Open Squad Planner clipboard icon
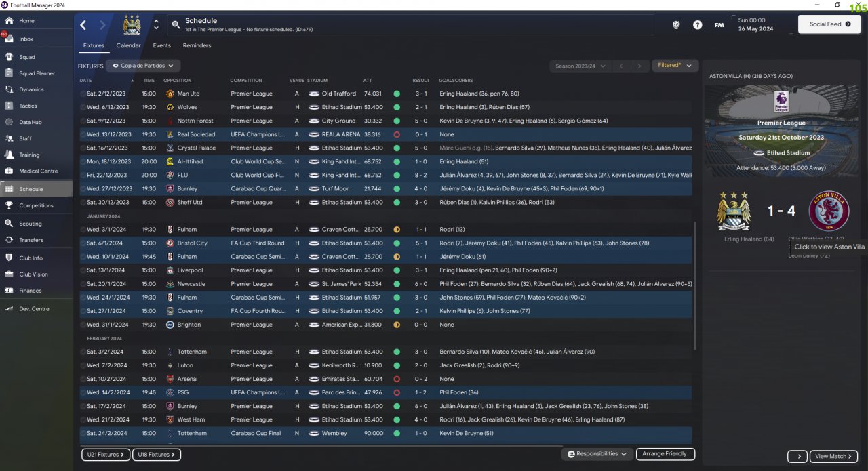 point(9,73)
